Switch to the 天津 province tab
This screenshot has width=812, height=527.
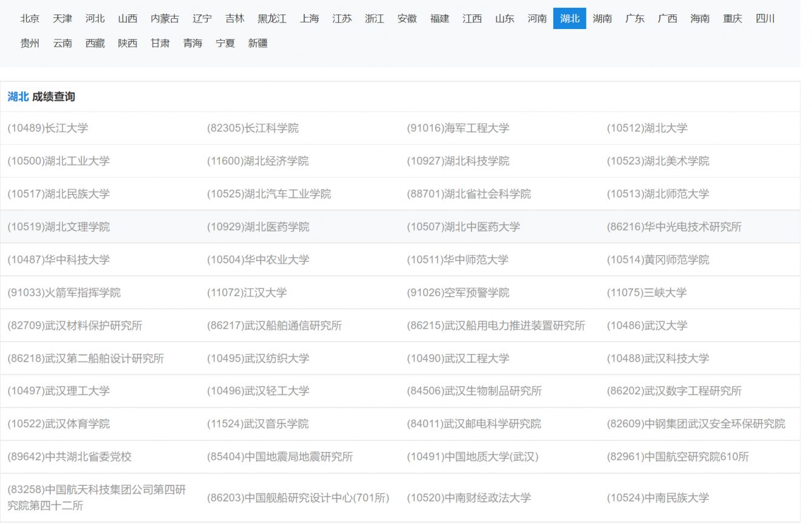point(62,19)
